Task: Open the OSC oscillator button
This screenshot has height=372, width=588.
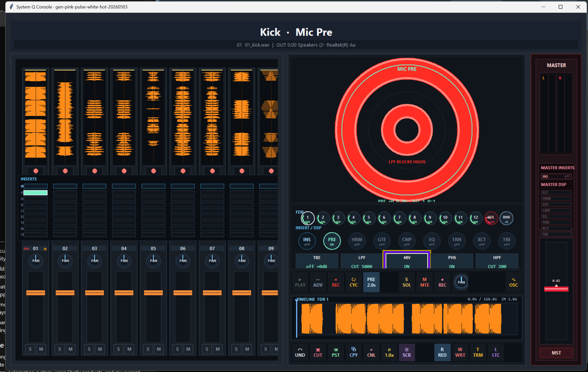Action: tap(513, 282)
